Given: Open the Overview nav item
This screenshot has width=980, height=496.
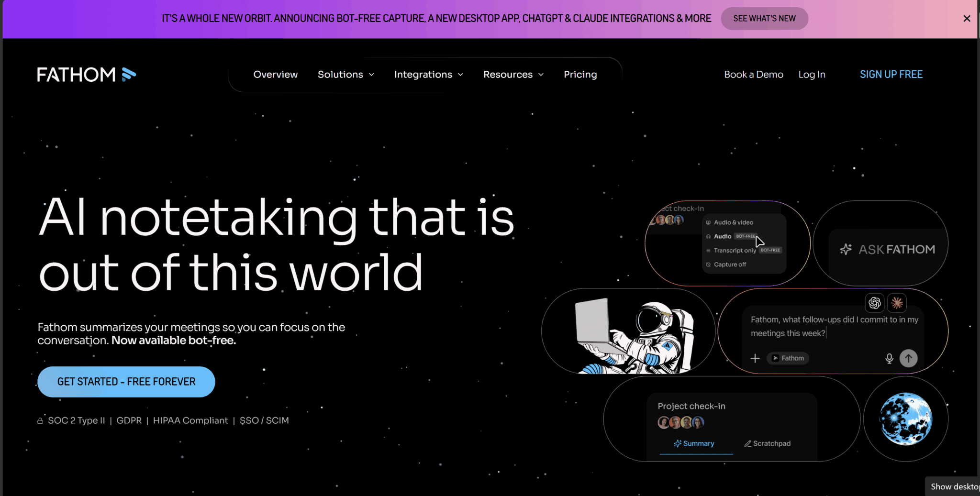Looking at the screenshot, I should [x=276, y=74].
